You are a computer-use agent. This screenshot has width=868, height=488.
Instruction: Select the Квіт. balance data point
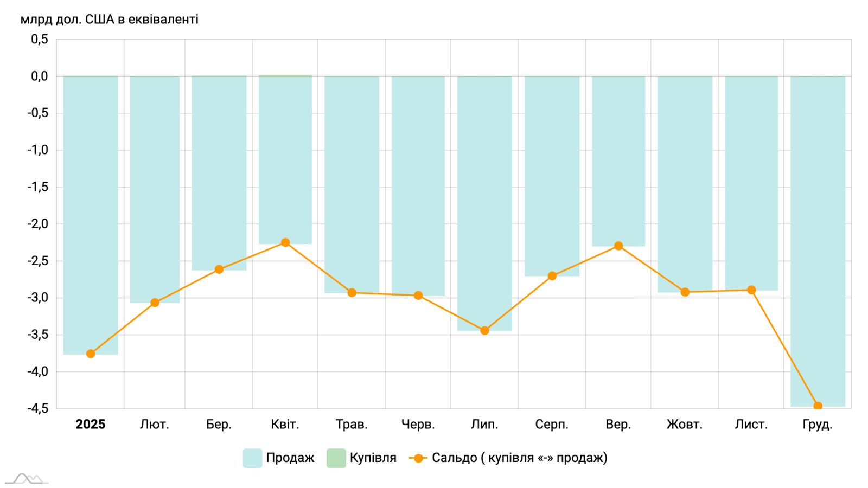(x=285, y=242)
